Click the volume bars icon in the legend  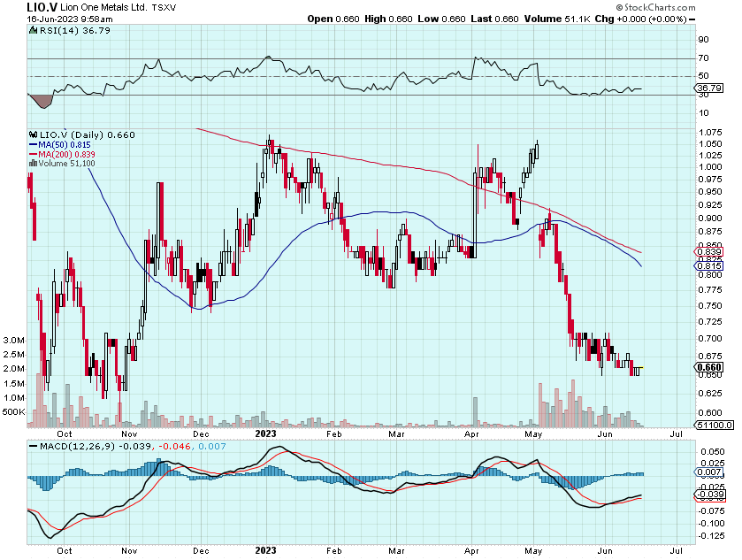pos(33,164)
